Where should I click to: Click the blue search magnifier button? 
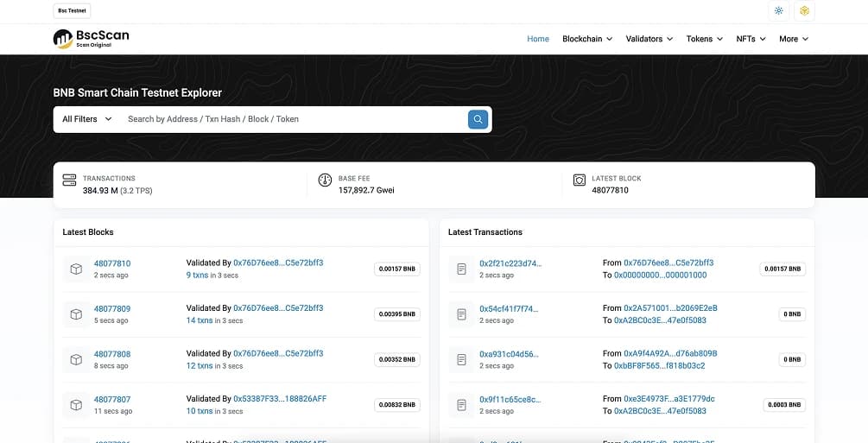coord(478,119)
